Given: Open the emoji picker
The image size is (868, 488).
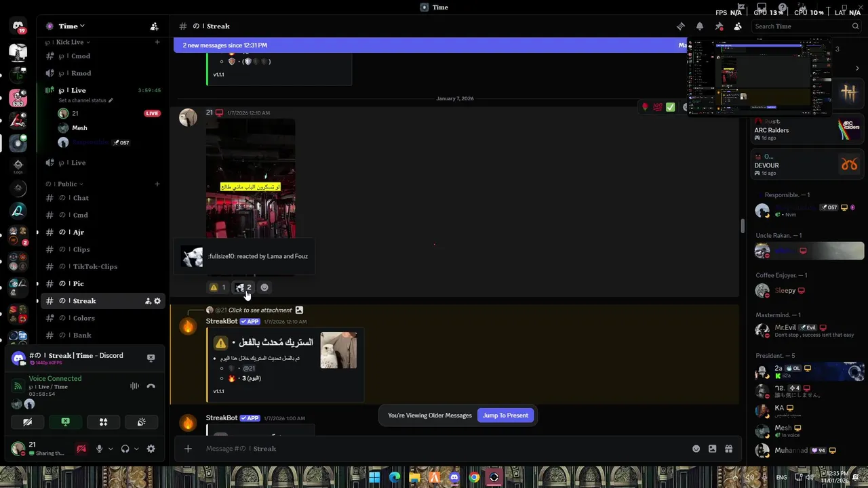Looking at the screenshot, I should click(696, 449).
